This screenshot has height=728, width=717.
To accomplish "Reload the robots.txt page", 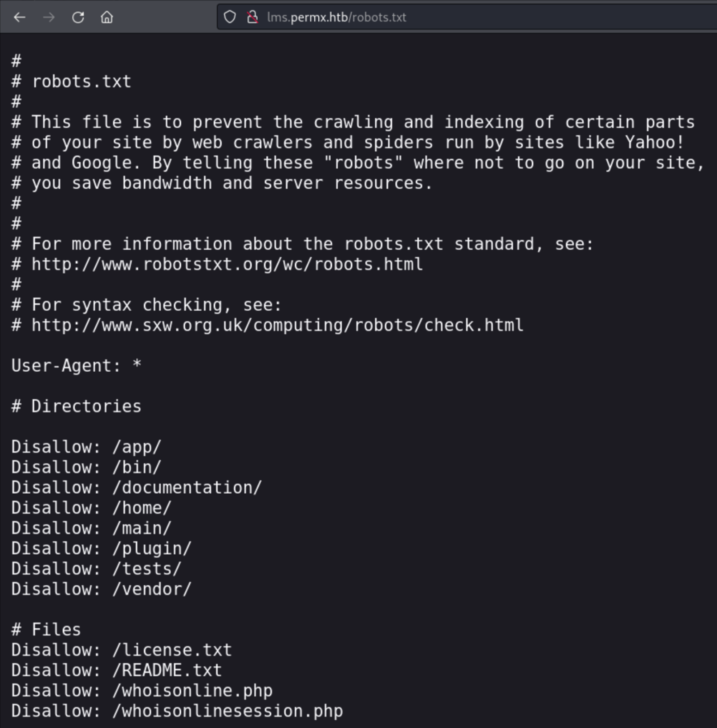I will (78, 17).
